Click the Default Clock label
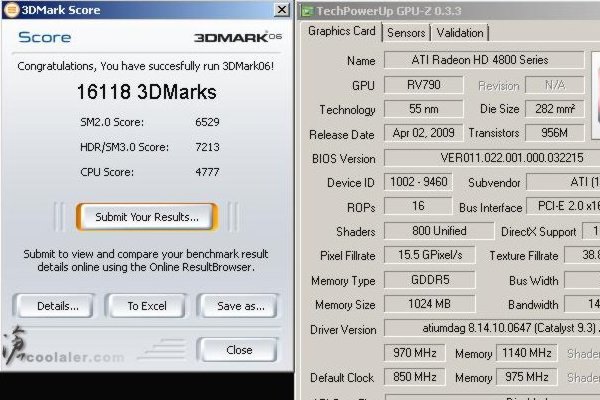The width and height of the screenshot is (600, 400). pos(342,378)
